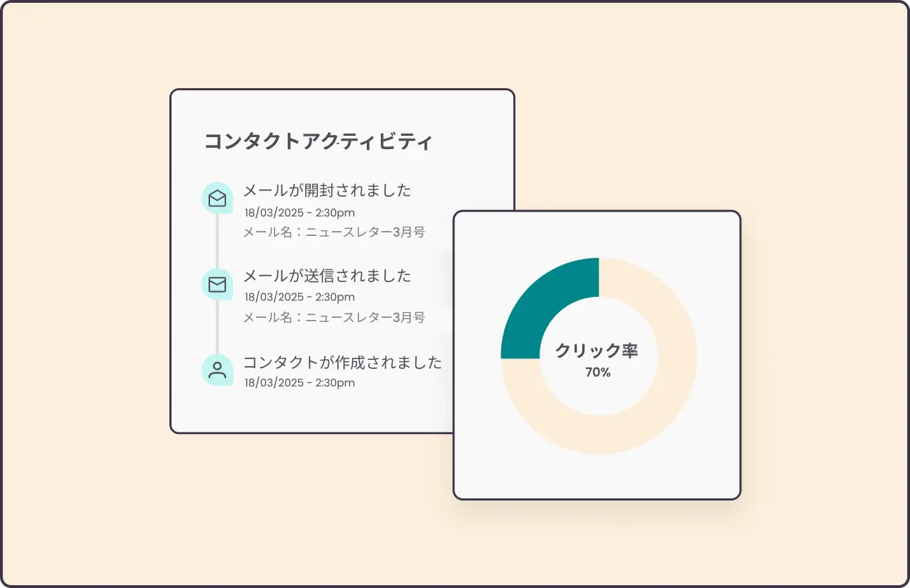910x588 pixels.
Task: Click the コンタクトアクティビティ heading
Action: tap(318, 141)
